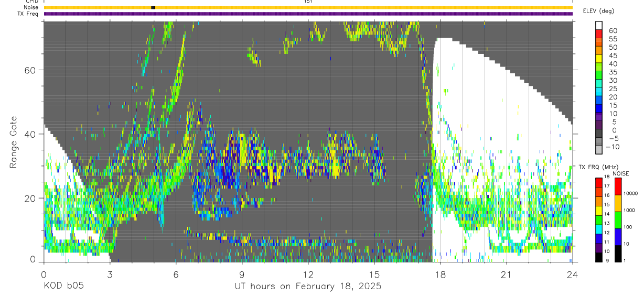Screen dimensions: 644x297
Task: Click the '1' tick on NOISE colorbar
Action: click(625, 261)
